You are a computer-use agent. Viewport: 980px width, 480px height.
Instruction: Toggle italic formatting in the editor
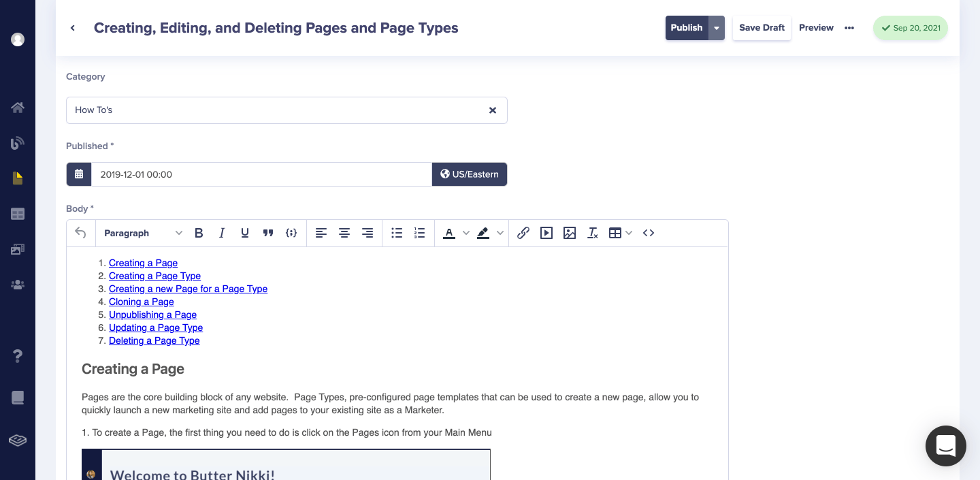pyautogui.click(x=222, y=233)
